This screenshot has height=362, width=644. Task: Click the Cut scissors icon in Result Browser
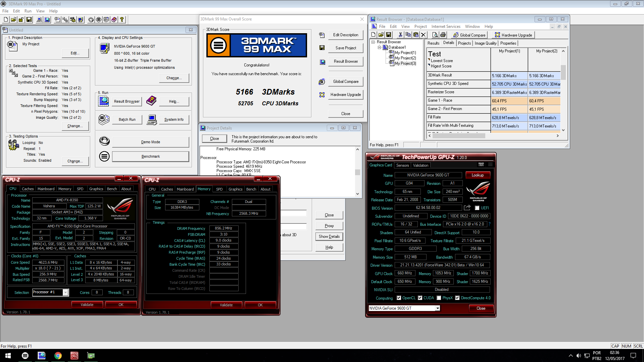(400, 35)
